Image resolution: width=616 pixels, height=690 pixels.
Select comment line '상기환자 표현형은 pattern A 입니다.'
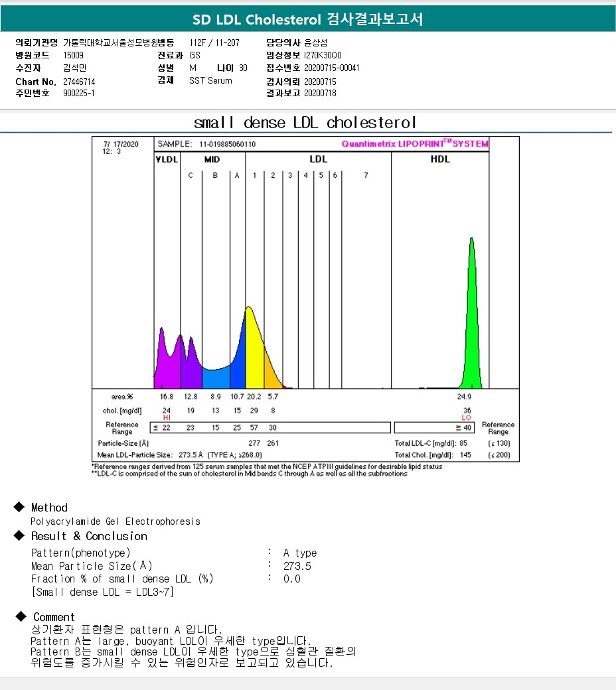(x=126, y=630)
